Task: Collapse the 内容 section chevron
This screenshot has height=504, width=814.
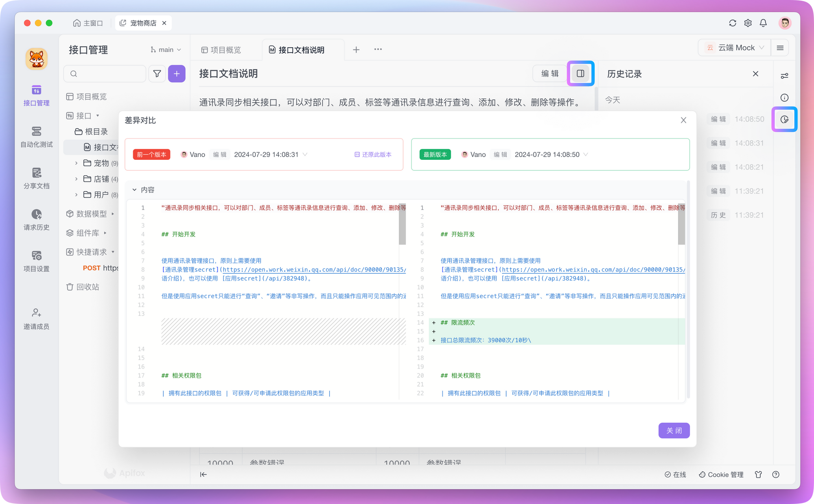Action: (134, 190)
